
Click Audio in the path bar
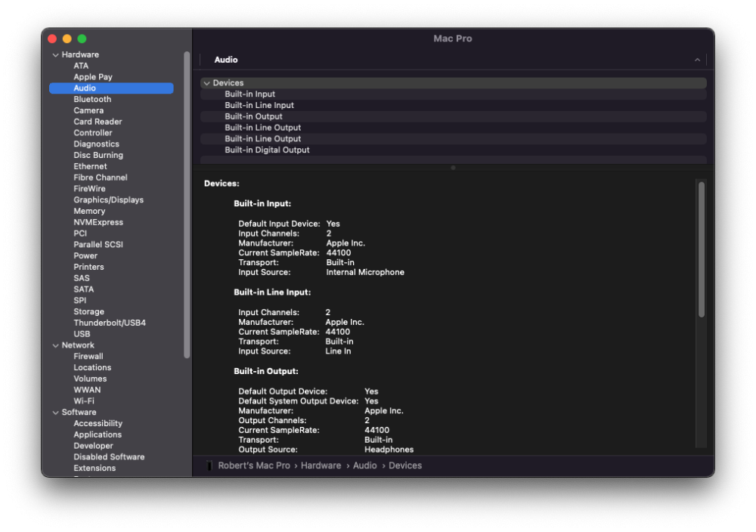pos(364,466)
